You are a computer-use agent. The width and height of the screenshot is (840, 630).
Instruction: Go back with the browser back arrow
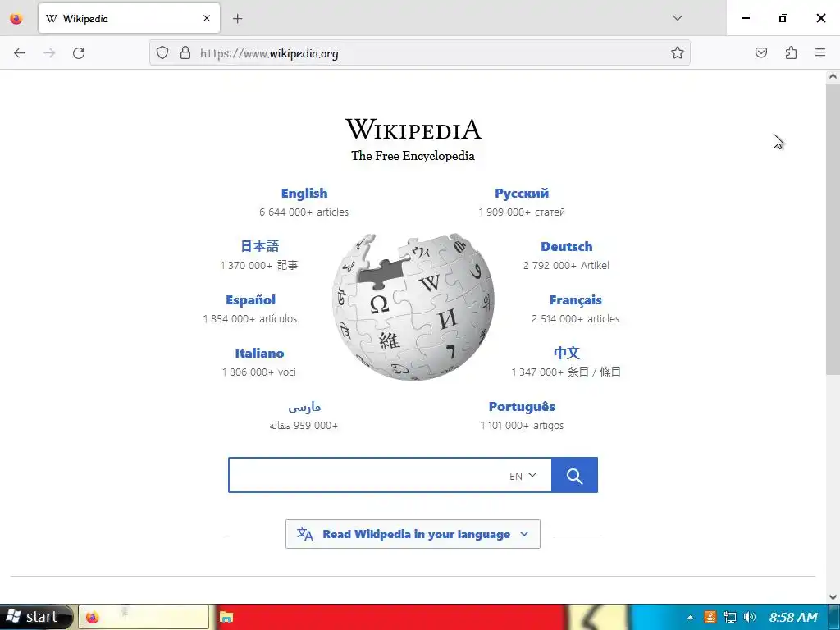(20, 53)
